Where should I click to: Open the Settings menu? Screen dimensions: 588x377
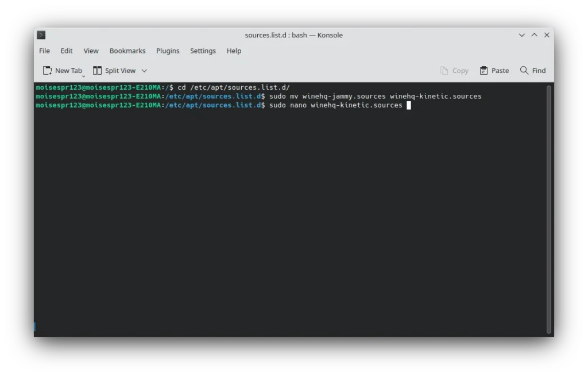203,51
